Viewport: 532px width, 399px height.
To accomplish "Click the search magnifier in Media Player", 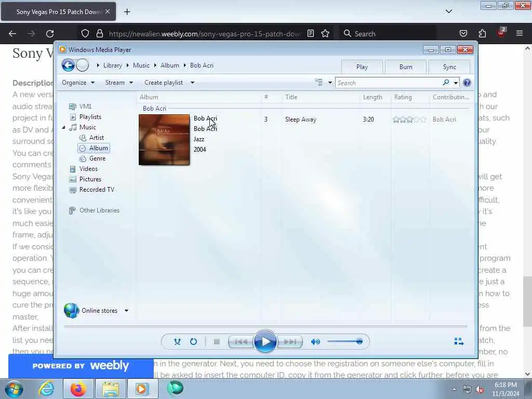I will 446,83.
